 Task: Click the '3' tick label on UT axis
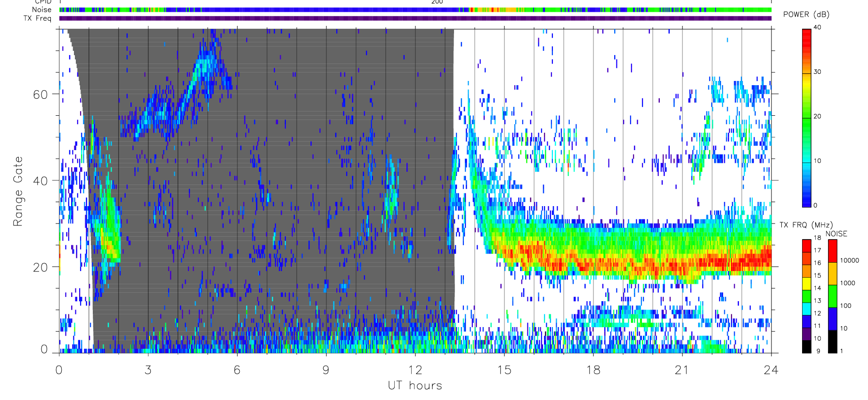click(148, 370)
